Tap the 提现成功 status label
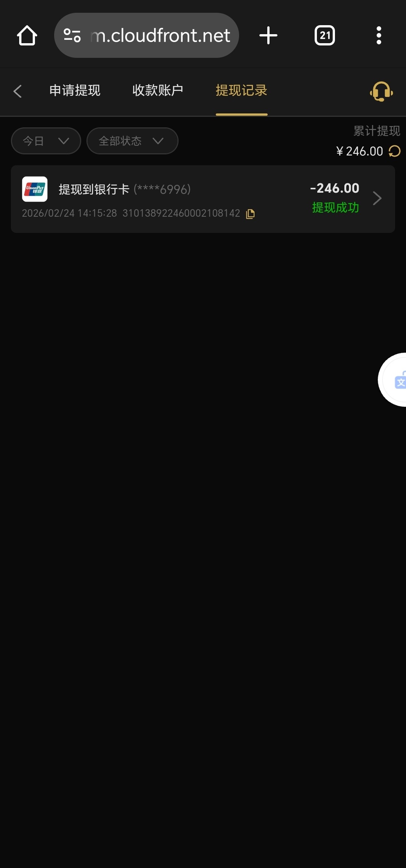Viewport: 406px width, 868px height. (x=335, y=208)
